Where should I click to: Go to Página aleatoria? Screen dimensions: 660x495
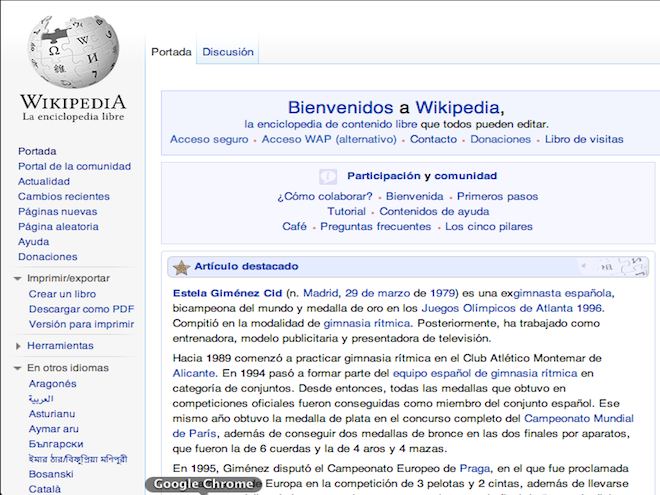pos(58,227)
